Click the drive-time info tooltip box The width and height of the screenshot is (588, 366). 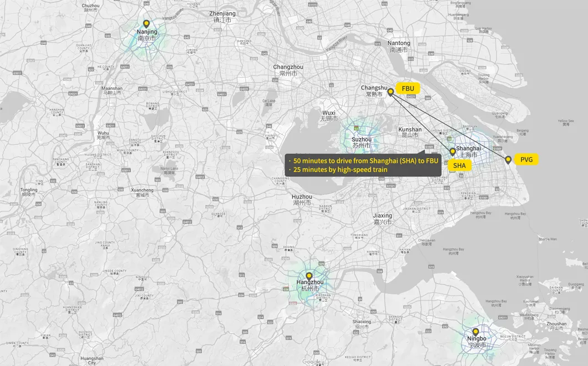pyautogui.click(x=363, y=165)
